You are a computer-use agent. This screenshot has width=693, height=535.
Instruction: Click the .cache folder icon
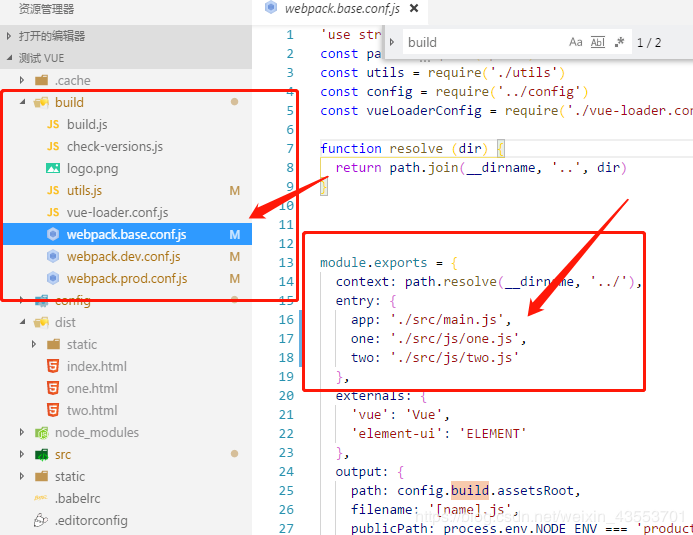[x=42, y=80]
